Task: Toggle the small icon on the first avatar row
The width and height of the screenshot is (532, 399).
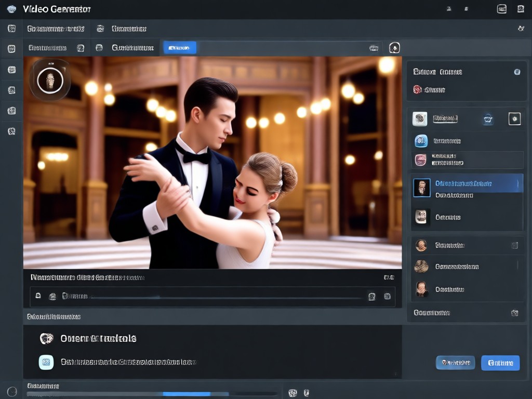Action: 514,245
